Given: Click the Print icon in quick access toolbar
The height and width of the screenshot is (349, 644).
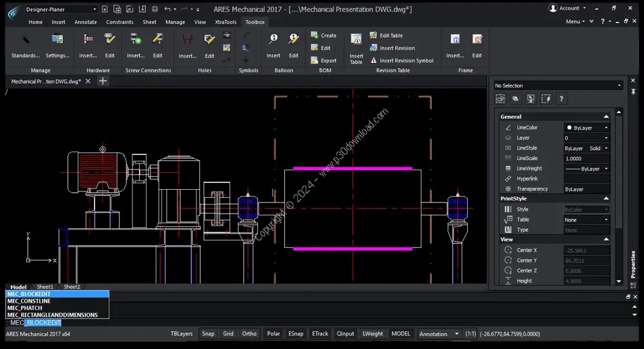Looking at the screenshot, I should pos(155,9).
